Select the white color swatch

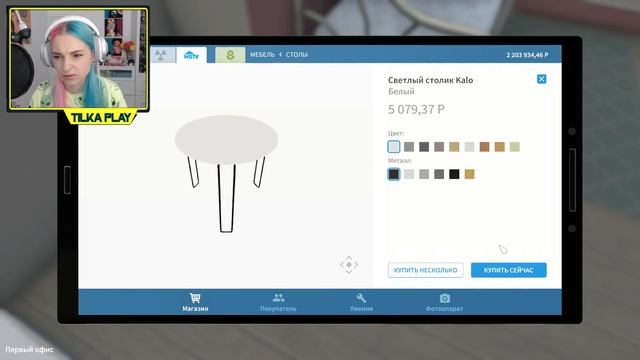click(x=394, y=147)
